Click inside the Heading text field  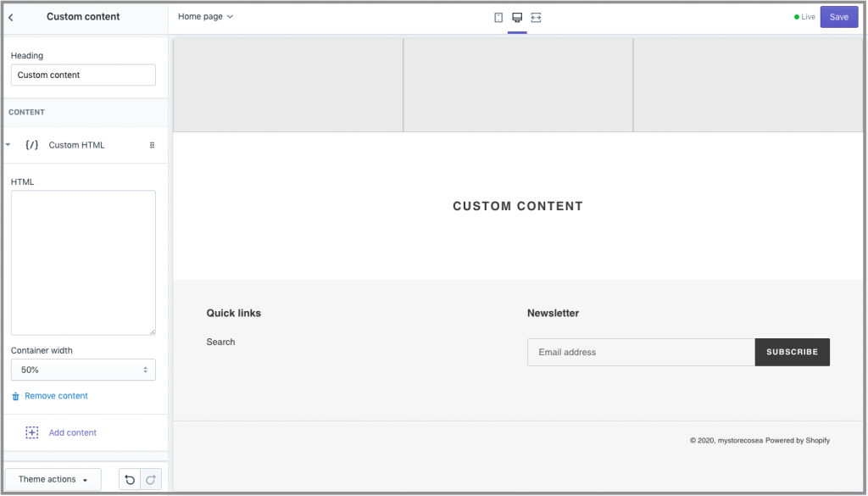(x=83, y=75)
